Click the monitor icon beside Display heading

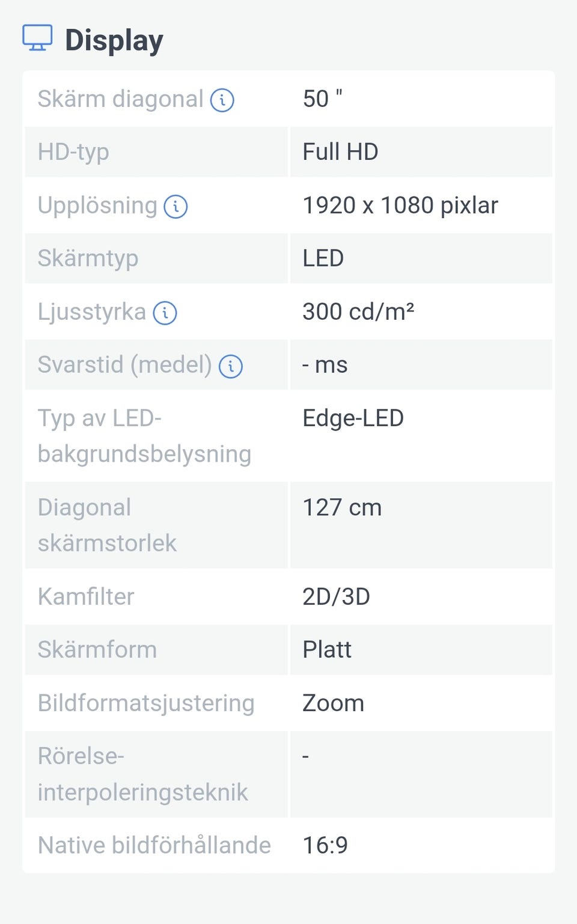point(37,38)
